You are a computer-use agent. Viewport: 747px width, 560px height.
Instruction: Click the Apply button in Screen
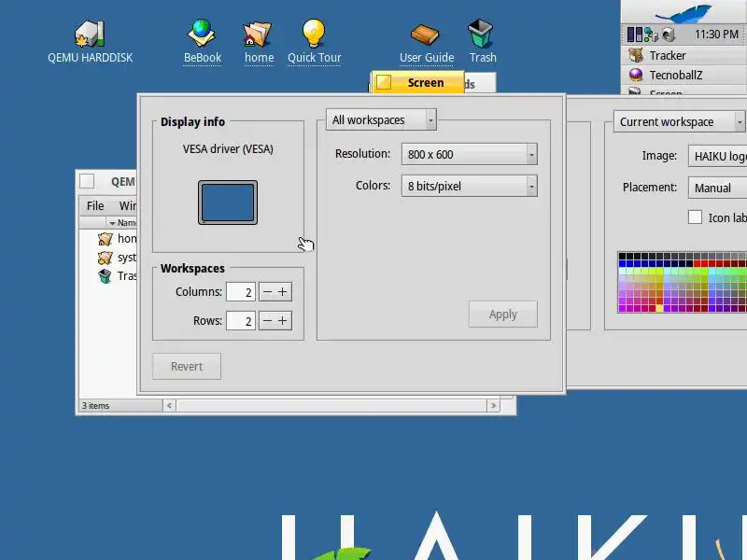pos(503,315)
